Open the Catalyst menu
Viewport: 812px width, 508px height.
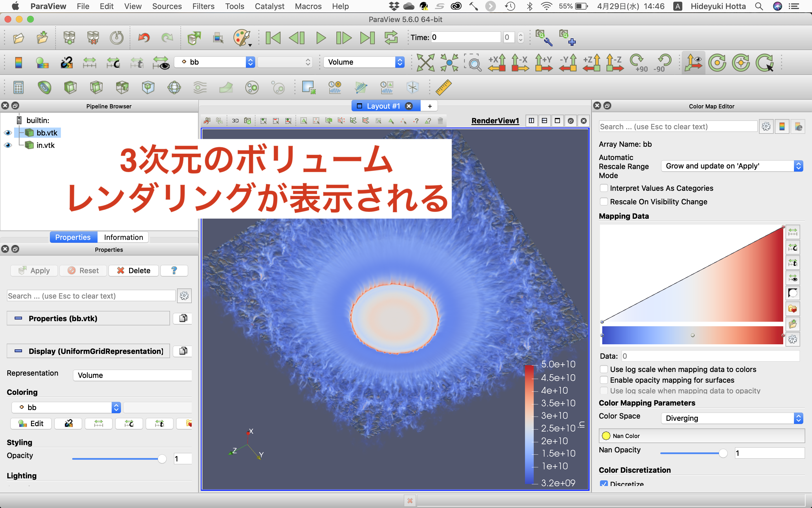point(270,6)
